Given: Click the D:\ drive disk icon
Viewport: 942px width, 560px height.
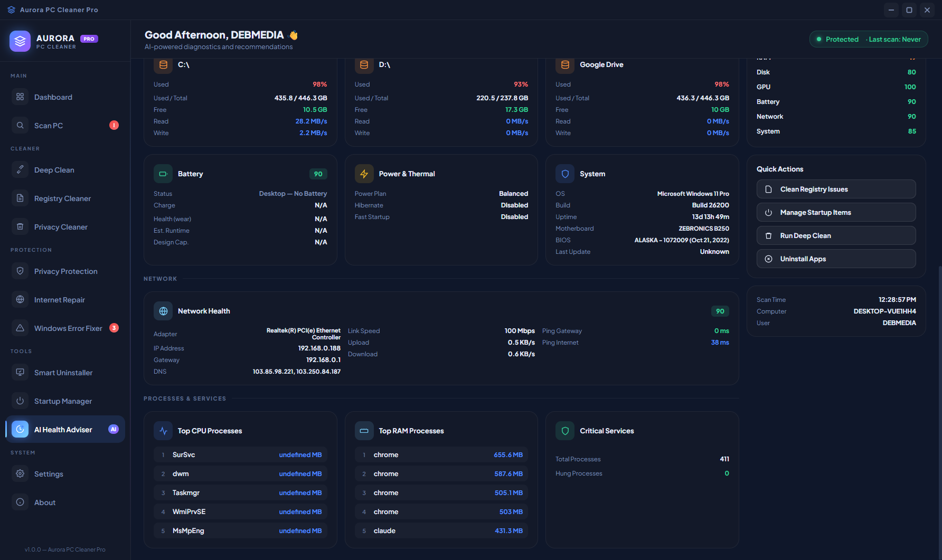Looking at the screenshot, I should point(364,65).
